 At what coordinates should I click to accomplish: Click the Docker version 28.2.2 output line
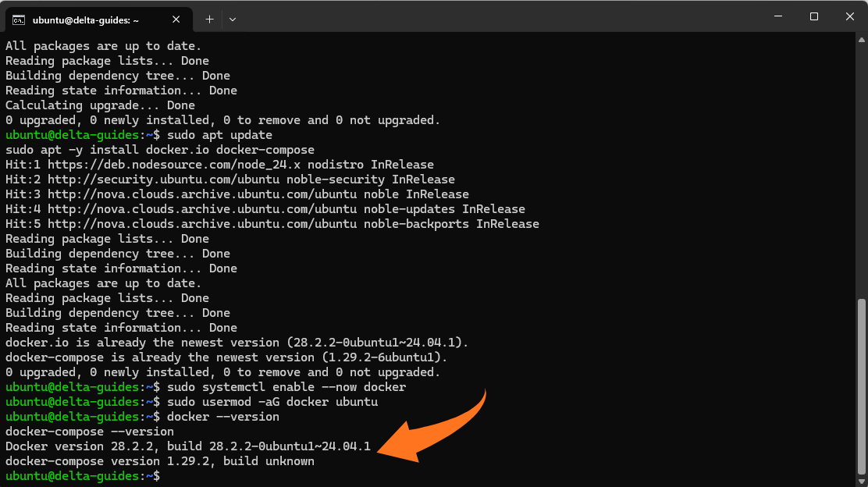pos(187,446)
